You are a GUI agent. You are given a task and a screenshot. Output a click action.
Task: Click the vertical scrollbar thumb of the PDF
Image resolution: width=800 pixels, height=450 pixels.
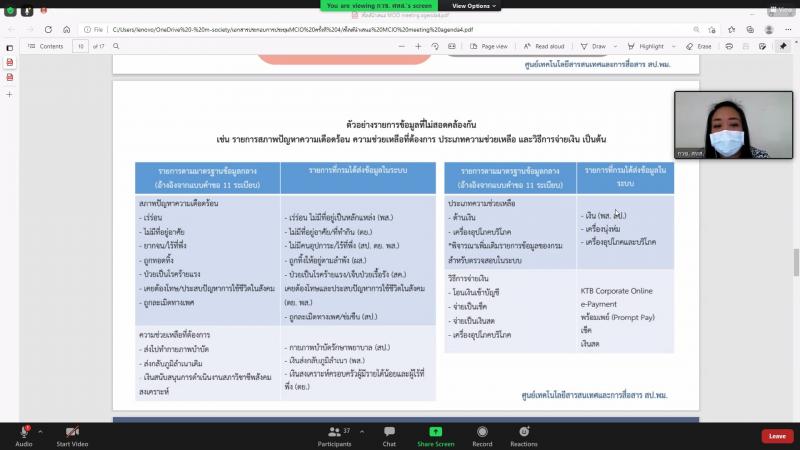tap(796, 262)
